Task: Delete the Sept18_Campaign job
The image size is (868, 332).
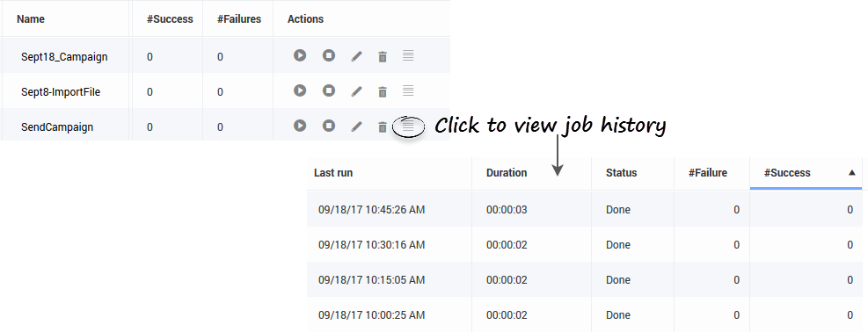Action: [x=382, y=56]
